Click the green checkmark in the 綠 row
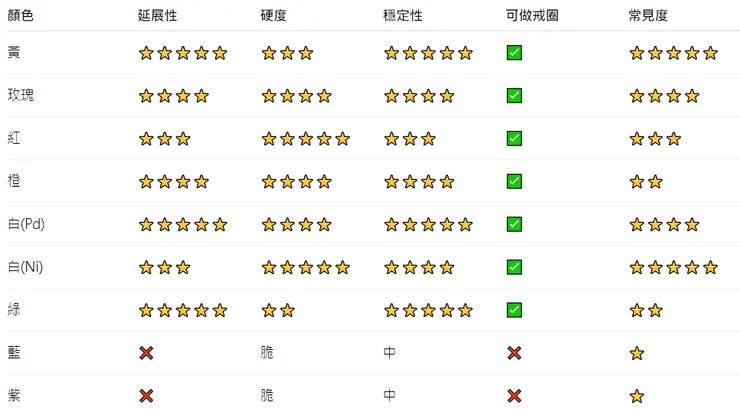This screenshot has height=418, width=740. pyautogui.click(x=514, y=310)
